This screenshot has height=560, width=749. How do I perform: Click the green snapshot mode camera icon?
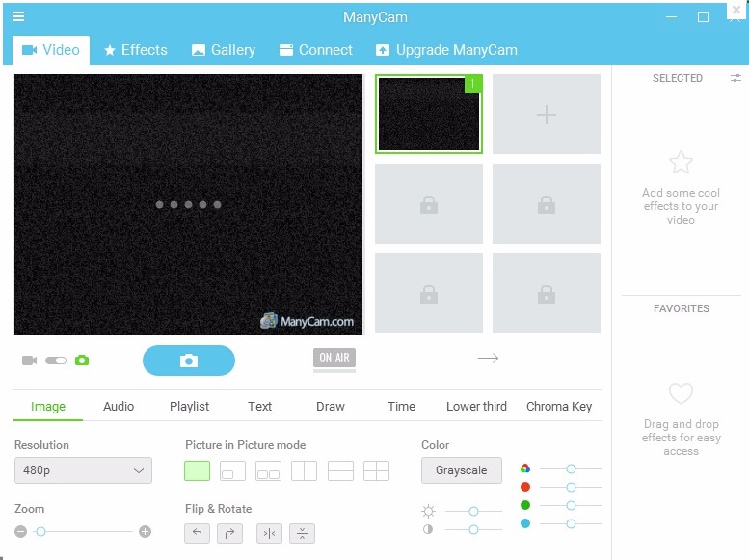point(82,360)
